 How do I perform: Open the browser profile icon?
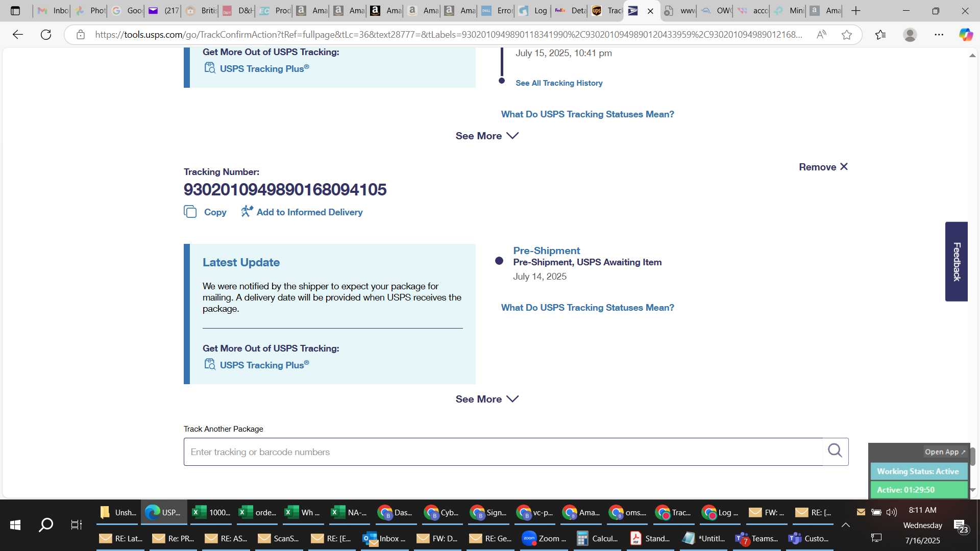(x=910, y=35)
